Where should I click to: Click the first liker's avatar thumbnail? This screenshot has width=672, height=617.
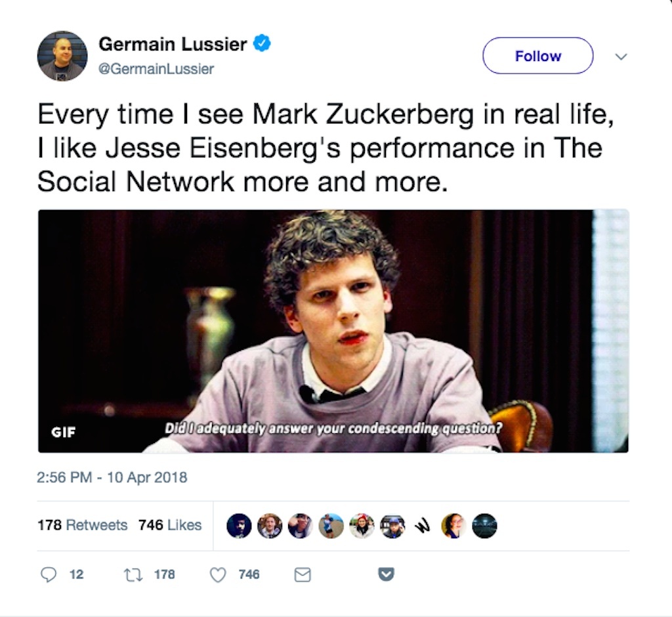pos(239,526)
